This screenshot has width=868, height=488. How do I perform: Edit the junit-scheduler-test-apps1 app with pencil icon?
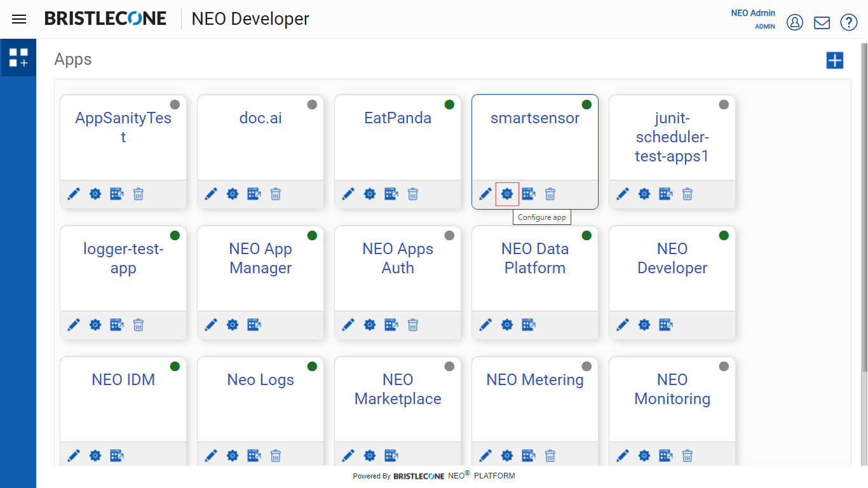623,194
